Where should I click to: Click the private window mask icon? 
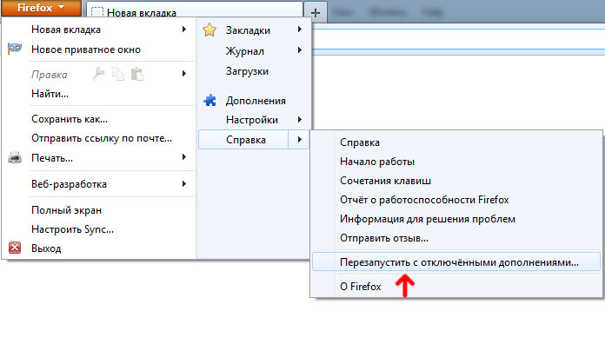[14, 50]
